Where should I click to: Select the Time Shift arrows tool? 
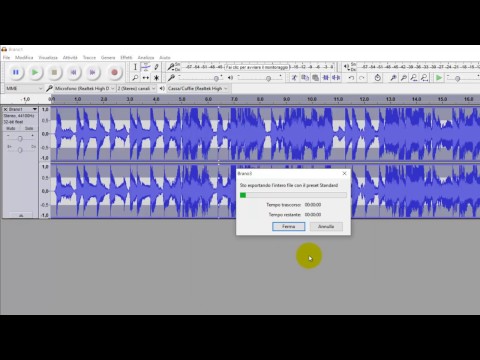(146, 78)
